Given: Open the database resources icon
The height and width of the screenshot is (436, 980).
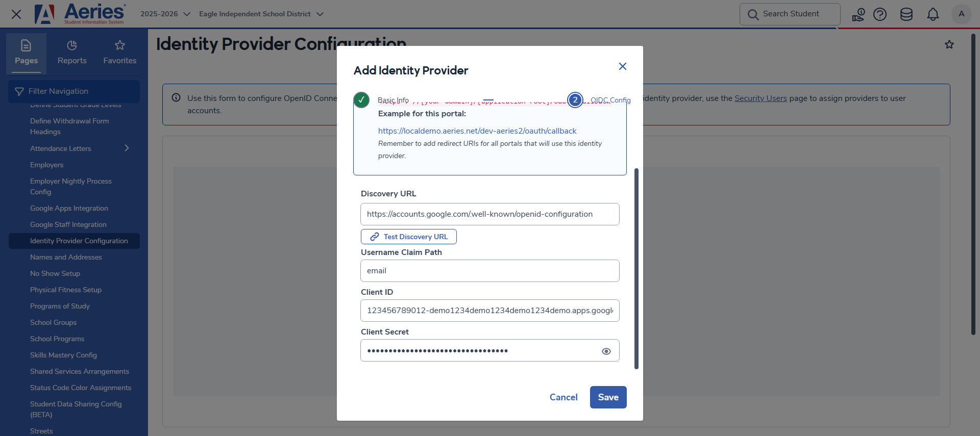Looking at the screenshot, I should coord(906,14).
